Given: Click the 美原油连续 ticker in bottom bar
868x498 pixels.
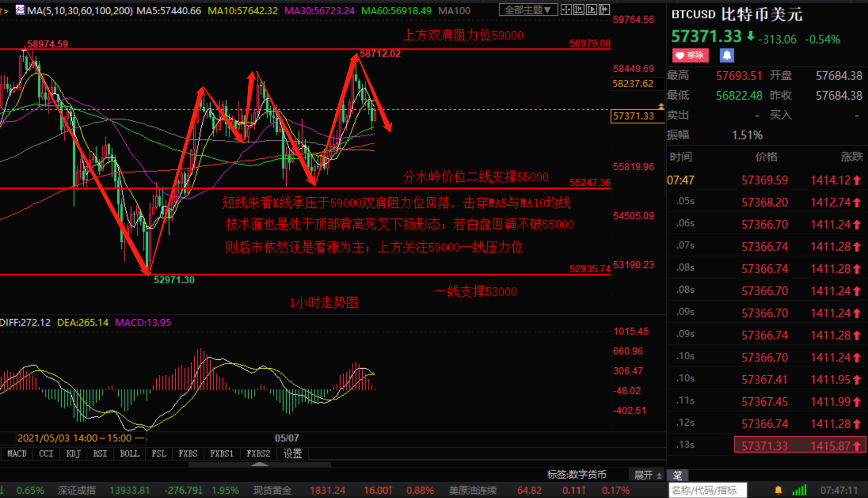Looking at the screenshot, I should pyautogui.click(x=473, y=491).
